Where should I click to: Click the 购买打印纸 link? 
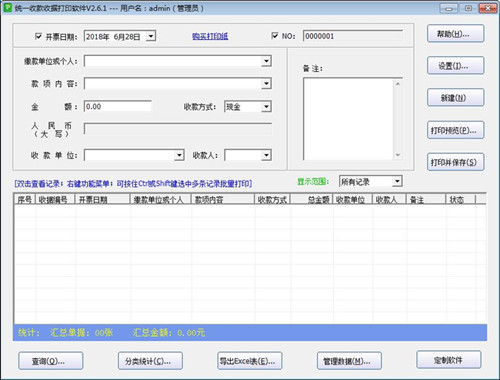coord(210,36)
